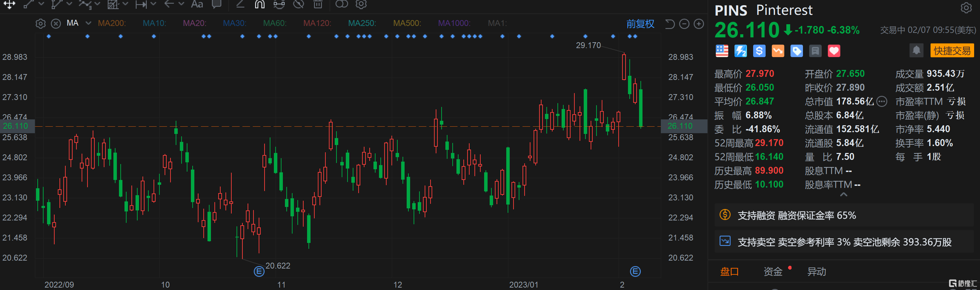This screenshot has width=980, height=290.
Task: Switch to the 异动 tab
Action: click(x=816, y=272)
